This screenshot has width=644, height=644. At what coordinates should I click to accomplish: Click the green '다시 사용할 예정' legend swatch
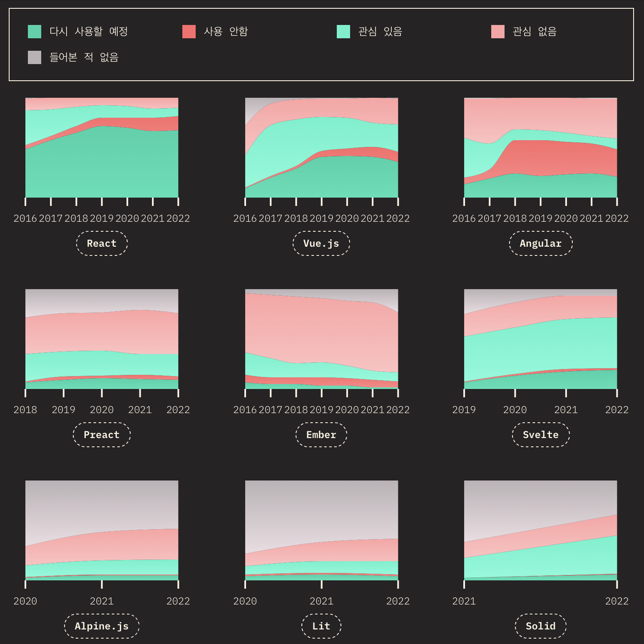(x=35, y=32)
